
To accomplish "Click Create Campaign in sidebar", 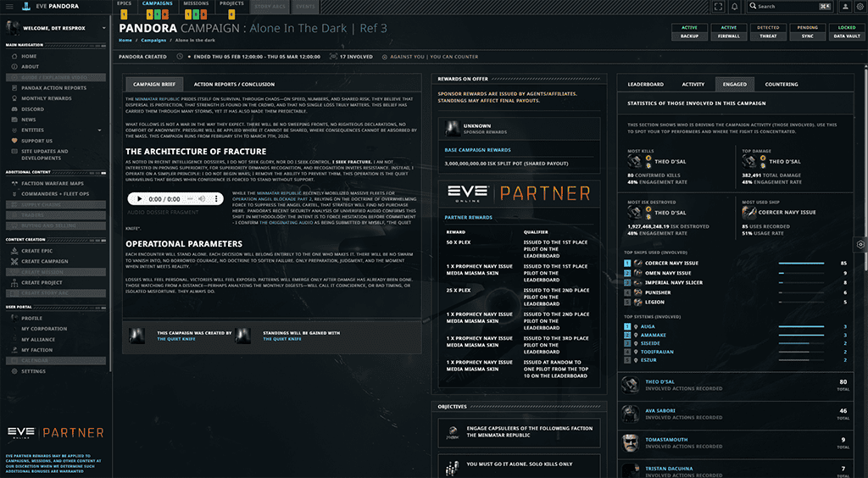I will click(x=45, y=261).
